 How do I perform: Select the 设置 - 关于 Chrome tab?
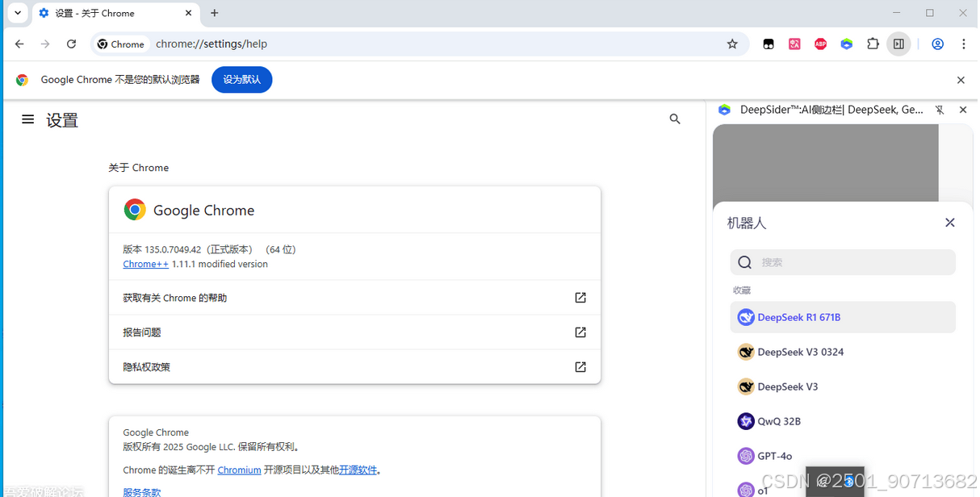115,13
